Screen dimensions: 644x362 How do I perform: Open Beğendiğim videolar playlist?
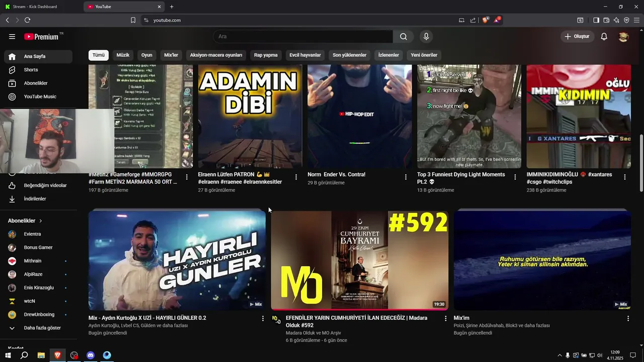(38, 186)
